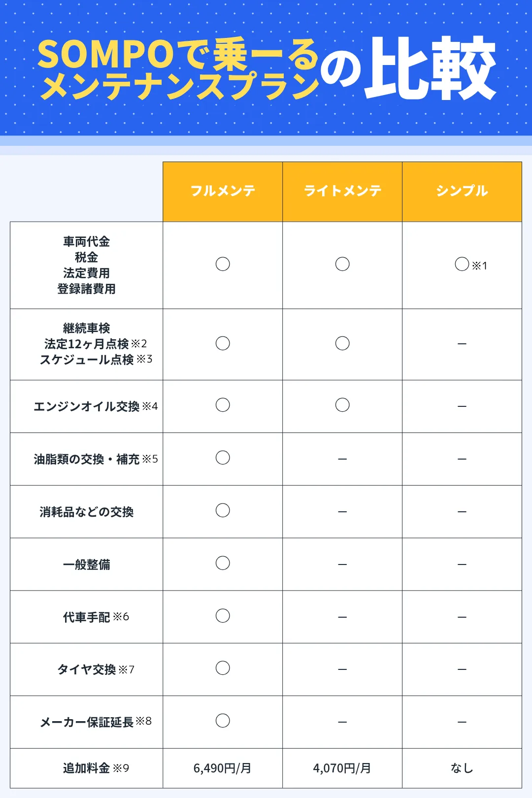Click the フルメンテ column header

coord(223,191)
